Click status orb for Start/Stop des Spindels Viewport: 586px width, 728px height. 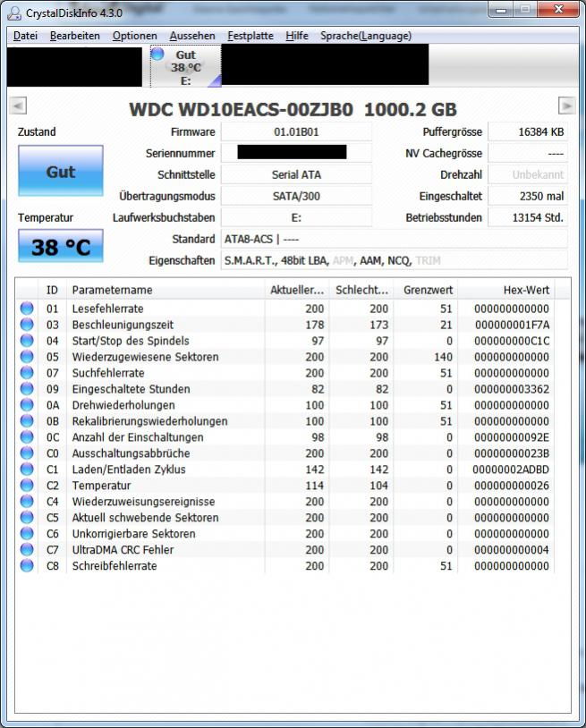click(x=27, y=341)
